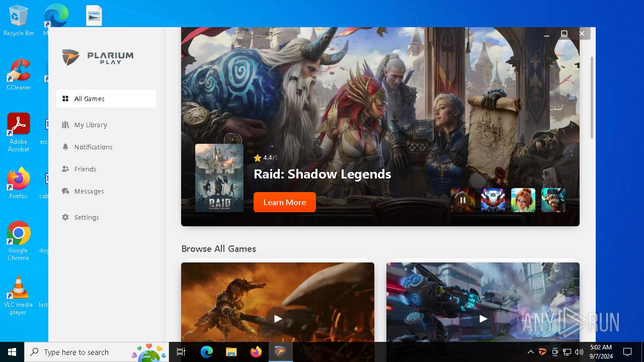Click the Plarium Play logo
The image size is (644, 362).
pyautogui.click(x=98, y=57)
